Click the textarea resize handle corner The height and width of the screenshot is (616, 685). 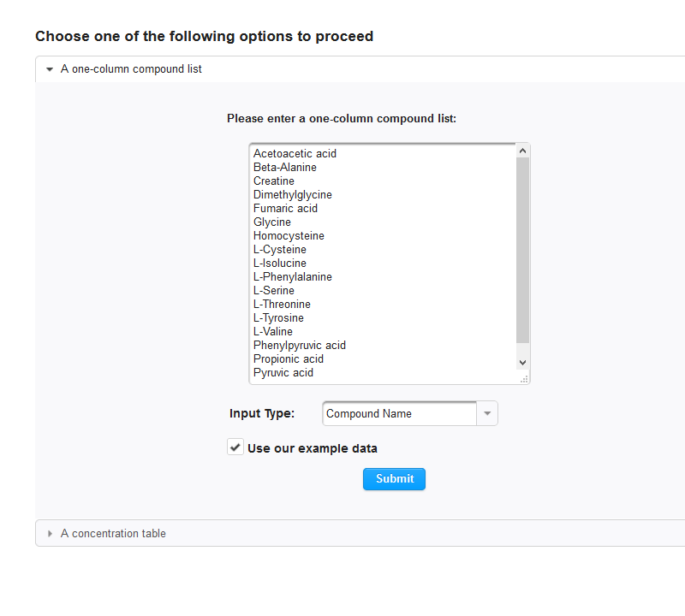click(524, 378)
